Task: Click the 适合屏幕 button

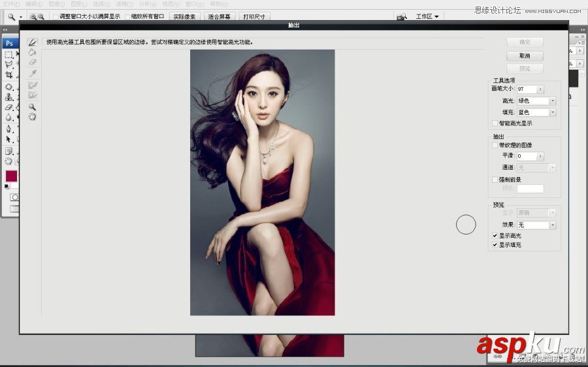Action: (x=220, y=16)
